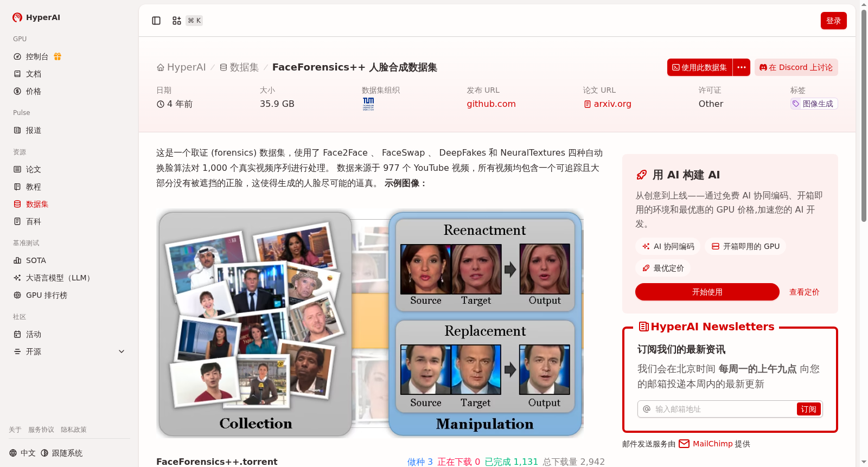Click the 最优定价 chip
The image size is (868, 467).
coord(663,268)
